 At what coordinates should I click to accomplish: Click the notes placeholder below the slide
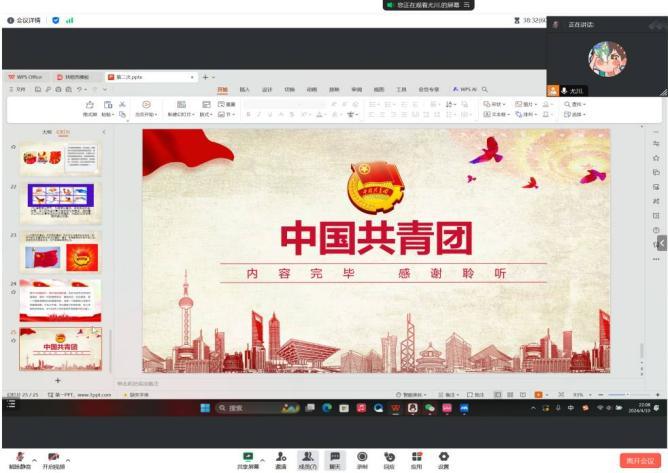click(138, 384)
